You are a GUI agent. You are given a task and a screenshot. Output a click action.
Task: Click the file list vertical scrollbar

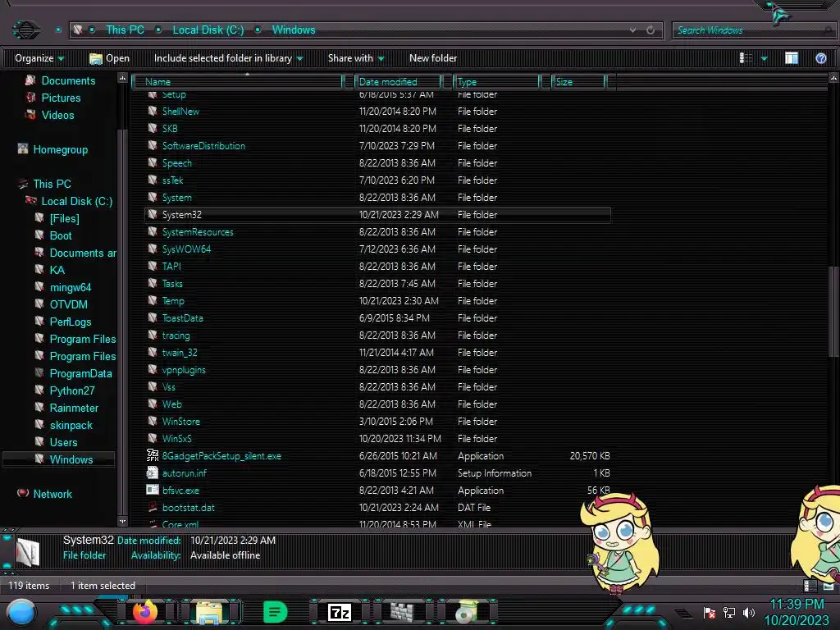pyautogui.click(x=833, y=311)
